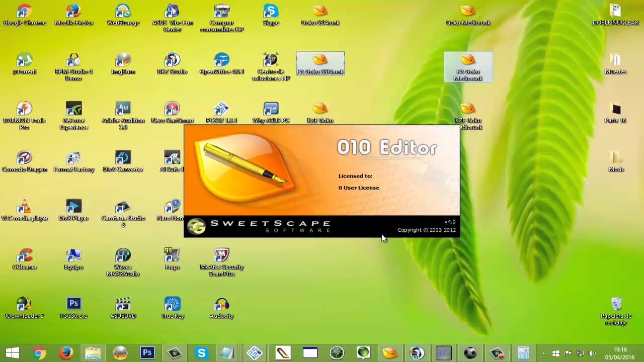Select the Nero StartSmart shortcut
Screen dimensions: 644x362
coord(172,112)
